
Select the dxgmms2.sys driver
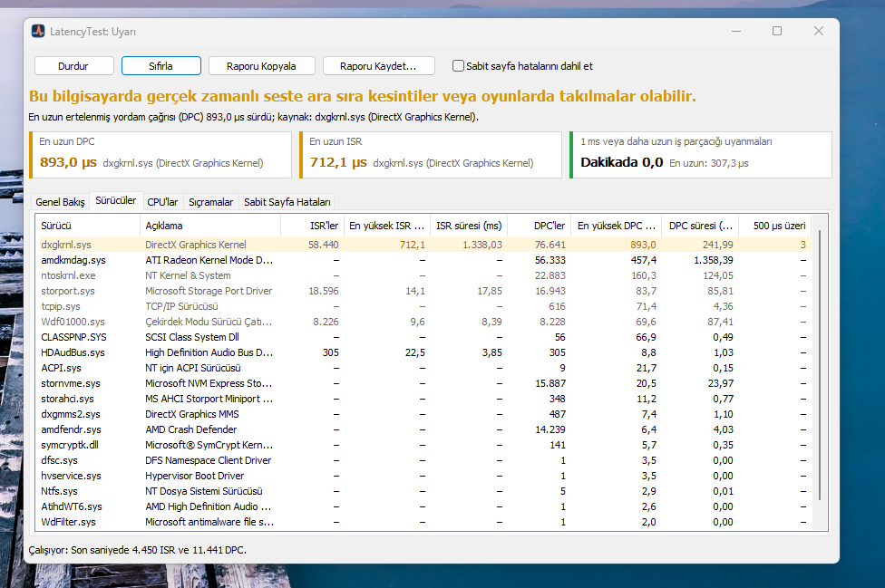click(423, 414)
